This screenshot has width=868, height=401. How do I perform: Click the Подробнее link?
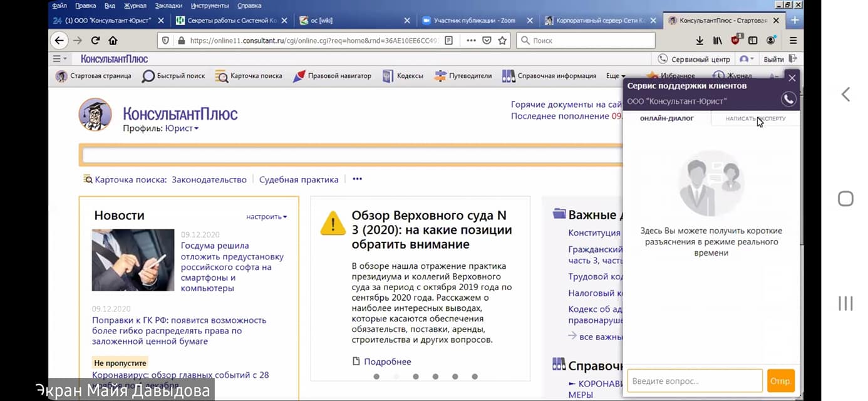[x=388, y=362]
